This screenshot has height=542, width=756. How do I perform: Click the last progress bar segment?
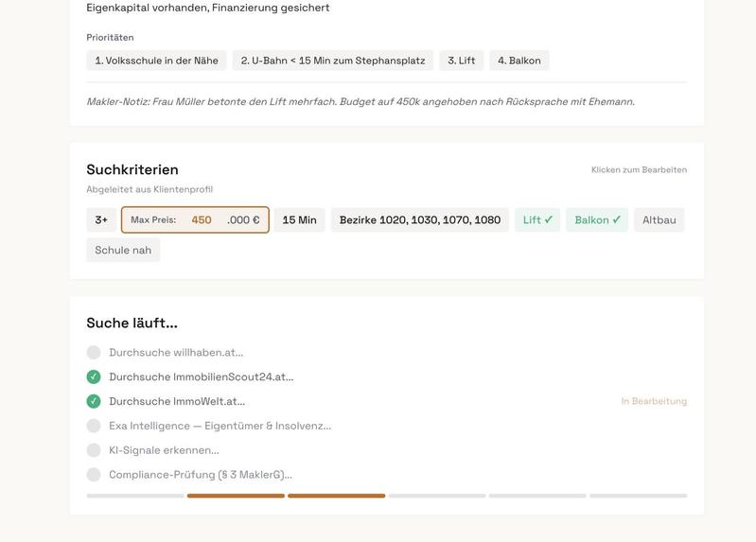coord(639,496)
